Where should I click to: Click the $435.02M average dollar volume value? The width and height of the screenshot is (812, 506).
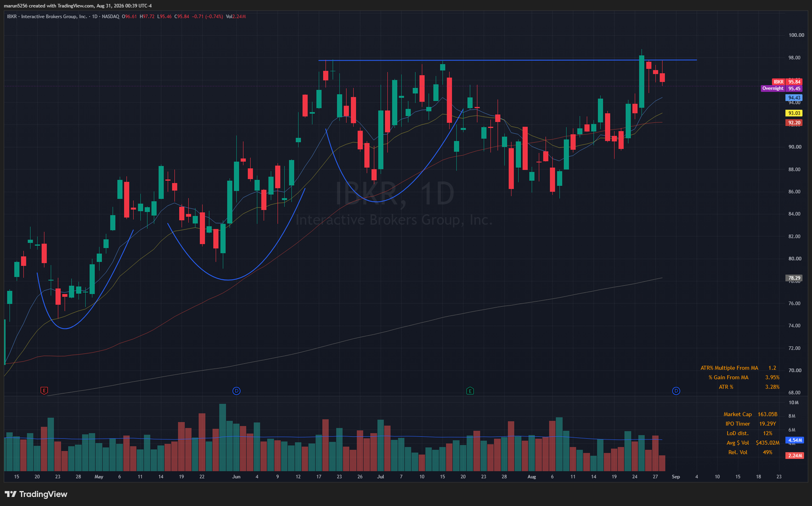pyautogui.click(x=768, y=443)
